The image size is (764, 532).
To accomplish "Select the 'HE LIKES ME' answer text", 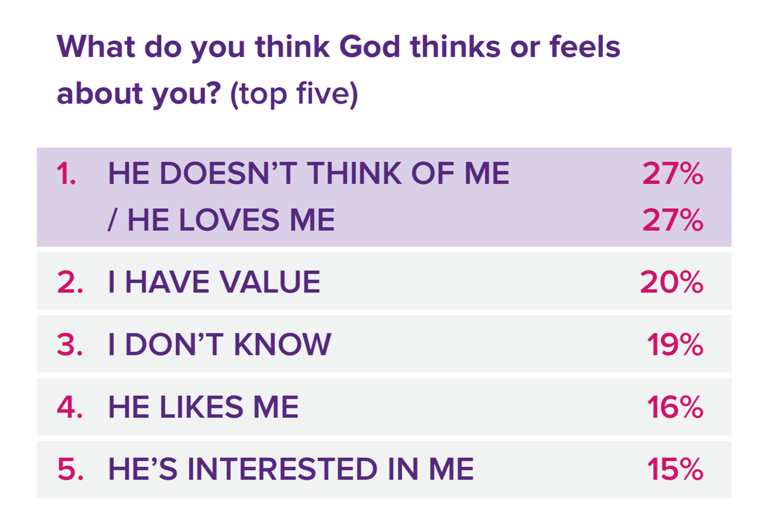I will click(203, 407).
